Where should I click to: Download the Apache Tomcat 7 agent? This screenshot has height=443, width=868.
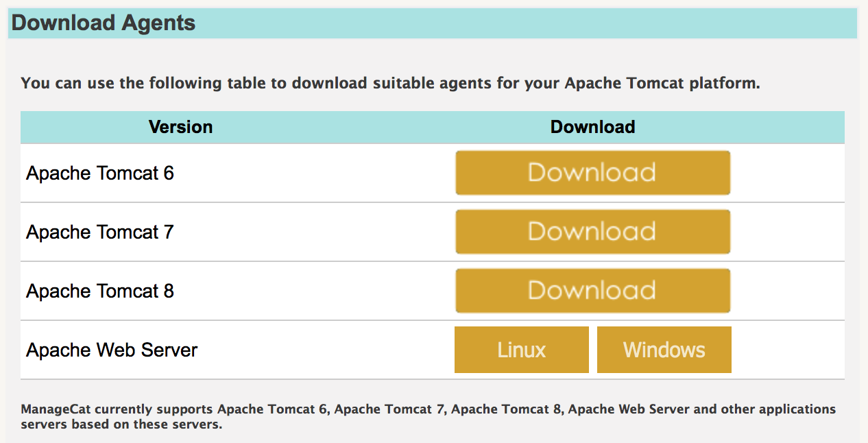click(592, 232)
